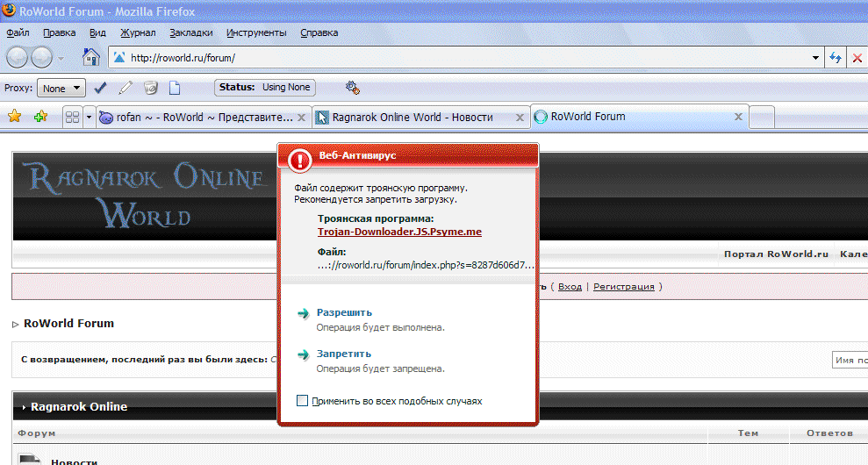The height and width of the screenshot is (465, 868).
Task: Close Ragnarok Online World Новости tab
Action: coord(520,118)
